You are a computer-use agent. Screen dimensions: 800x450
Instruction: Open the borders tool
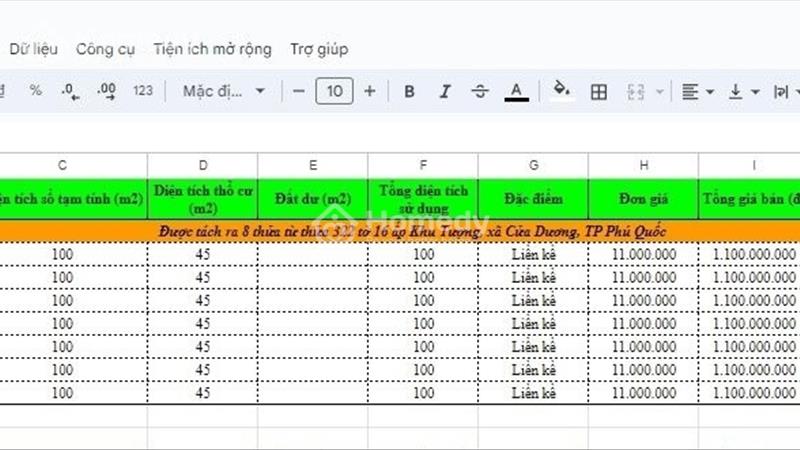(598, 92)
